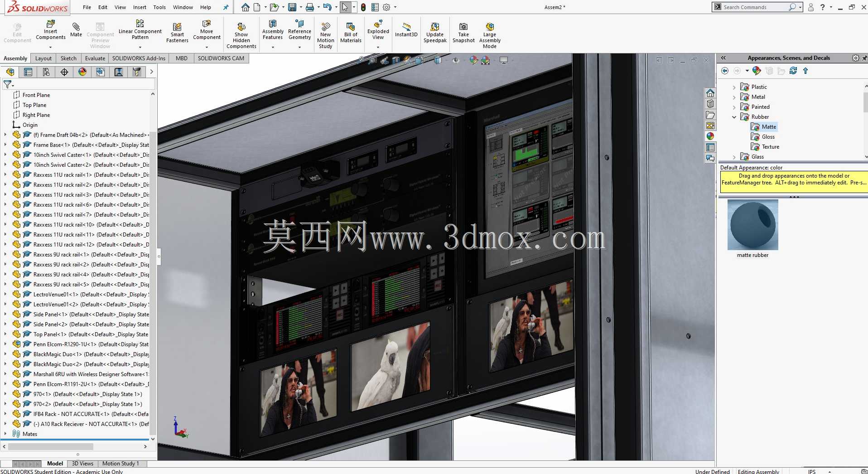Select the Texture rubber category
The width and height of the screenshot is (868, 474).
(771, 147)
